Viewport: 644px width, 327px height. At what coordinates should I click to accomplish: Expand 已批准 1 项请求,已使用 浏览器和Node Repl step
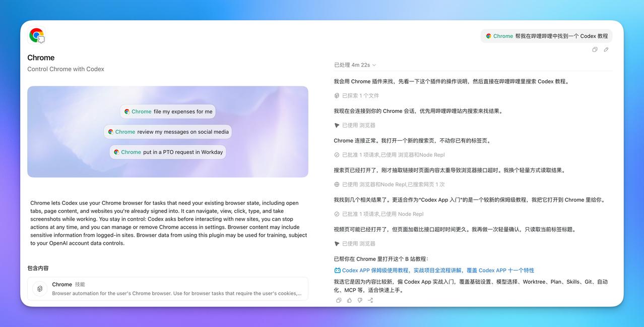click(x=389, y=155)
